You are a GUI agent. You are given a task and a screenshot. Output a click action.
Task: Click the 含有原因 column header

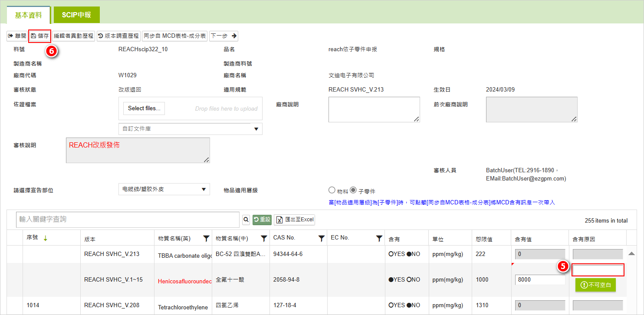point(584,240)
